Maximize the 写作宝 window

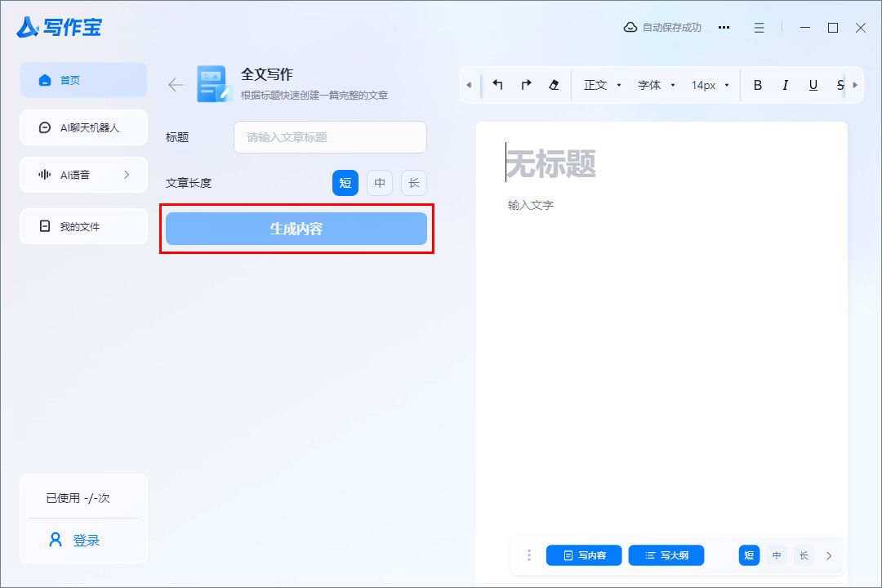tap(833, 28)
